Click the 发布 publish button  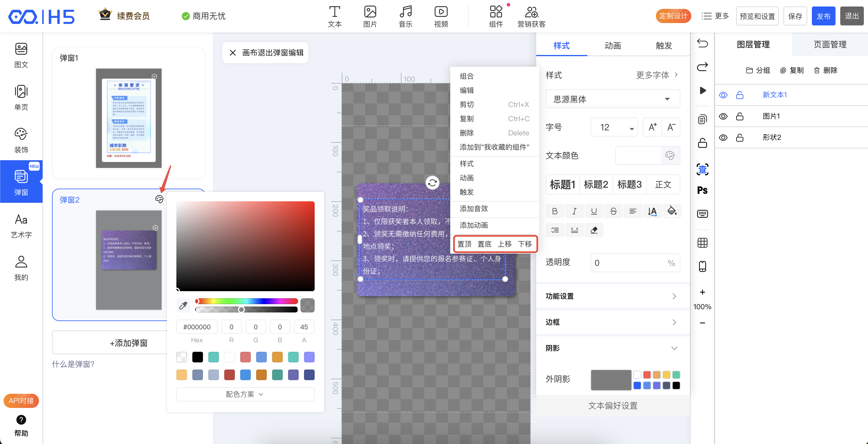point(823,16)
